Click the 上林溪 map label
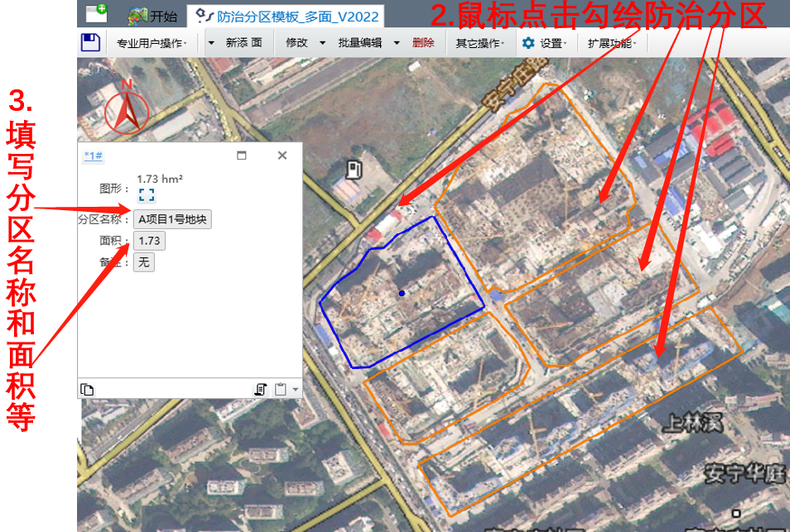Viewport: 790px width, 532px height. point(693,423)
